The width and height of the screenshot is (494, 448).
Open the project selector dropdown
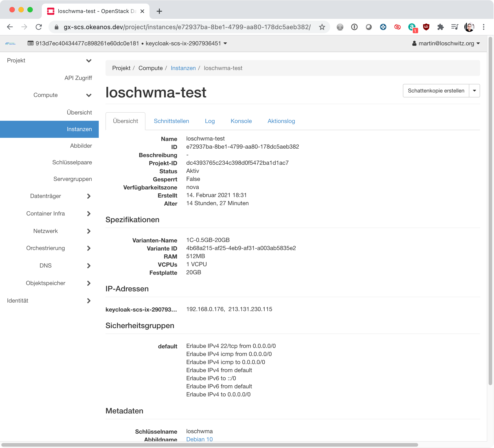click(127, 43)
